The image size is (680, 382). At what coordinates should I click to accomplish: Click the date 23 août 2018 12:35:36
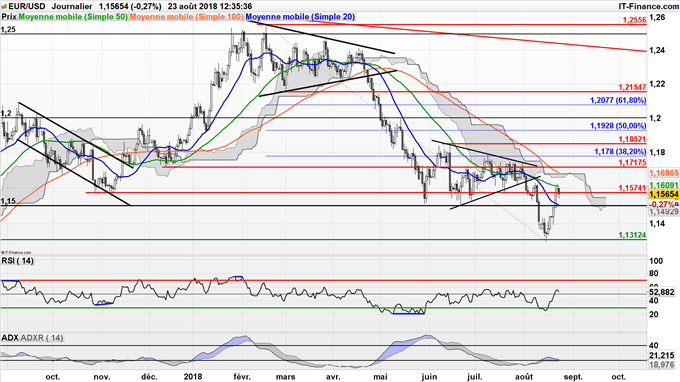210,7
